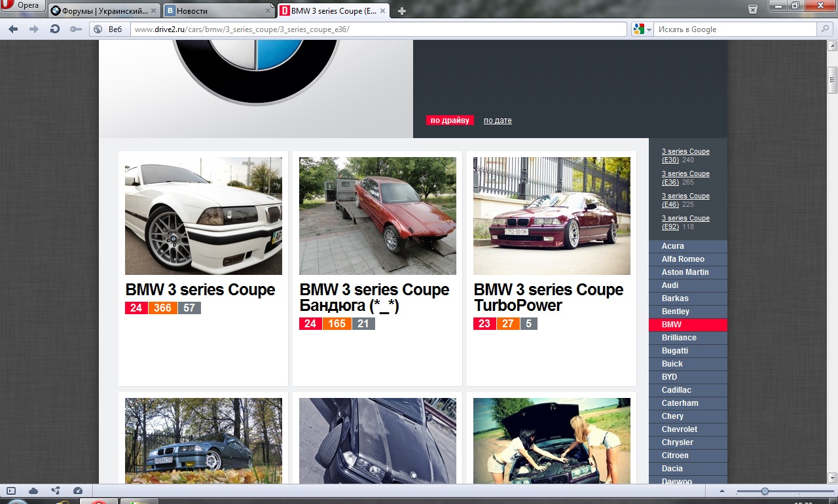838x504 pixels.
Task: Select Alfa Romeo in the brand list
Action: 688,259
